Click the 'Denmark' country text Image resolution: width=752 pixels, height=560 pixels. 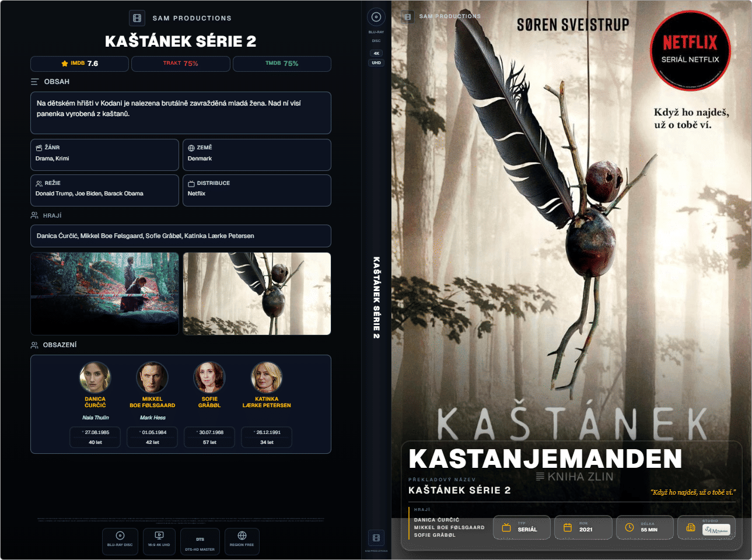[x=200, y=159]
